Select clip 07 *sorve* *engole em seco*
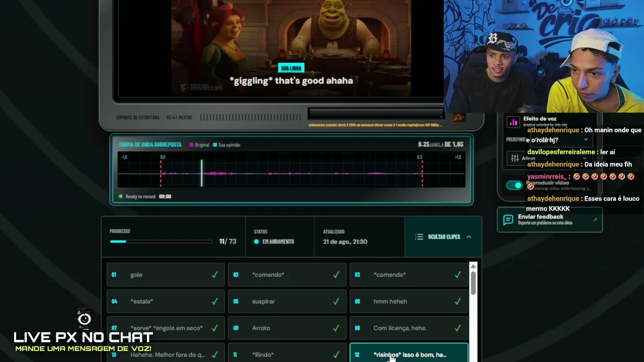The width and height of the screenshot is (644, 362). coord(166,328)
